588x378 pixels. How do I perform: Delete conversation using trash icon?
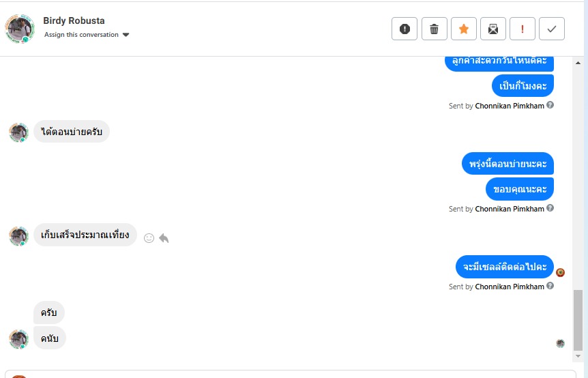click(434, 29)
